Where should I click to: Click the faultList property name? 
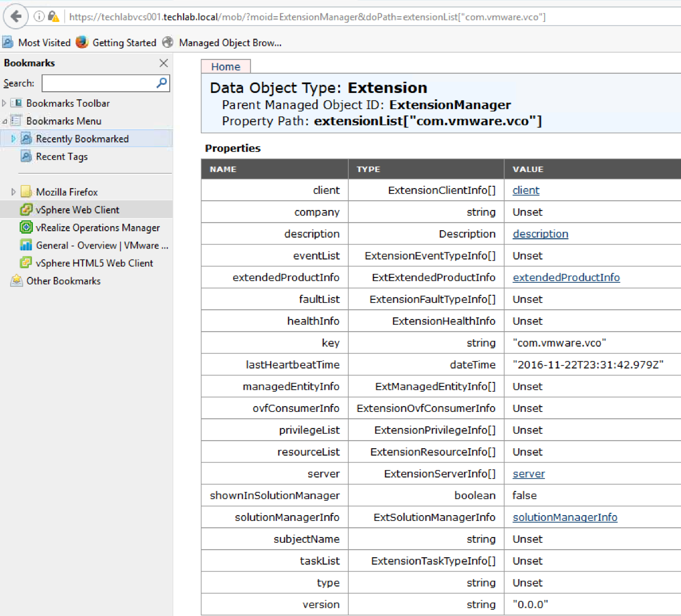[x=319, y=299]
